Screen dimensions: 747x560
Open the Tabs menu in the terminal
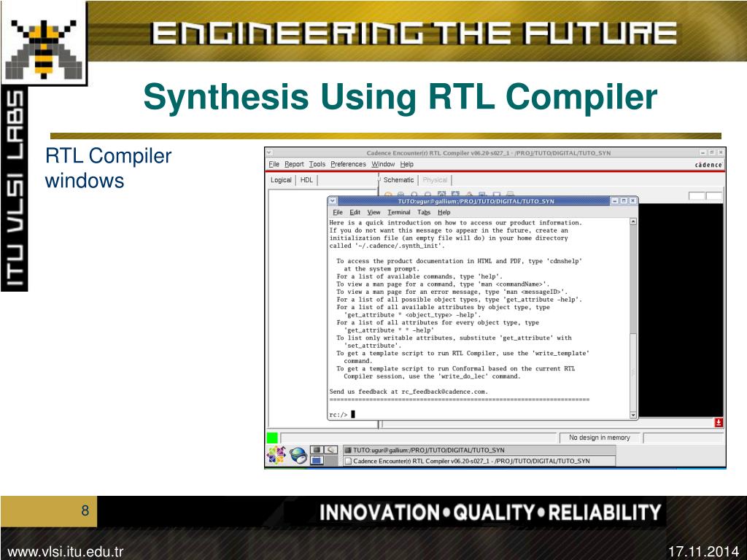[x=424, y=212]
